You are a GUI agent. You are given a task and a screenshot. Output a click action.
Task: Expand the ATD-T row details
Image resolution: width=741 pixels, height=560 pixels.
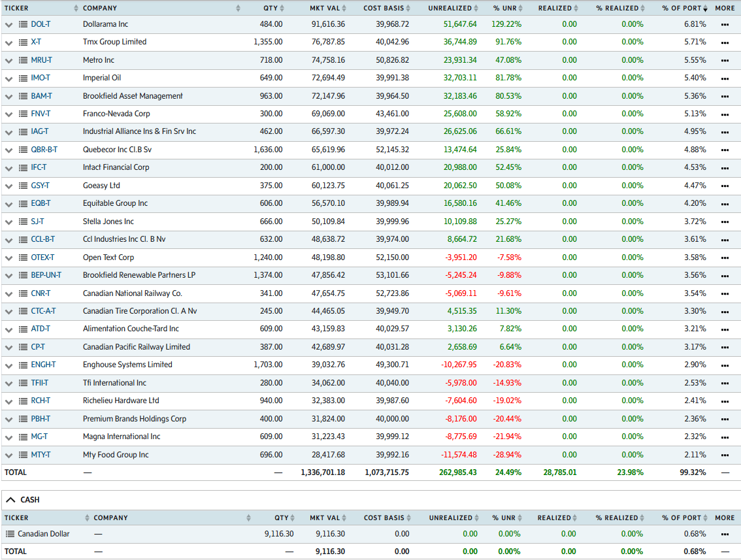coord(8,330)
